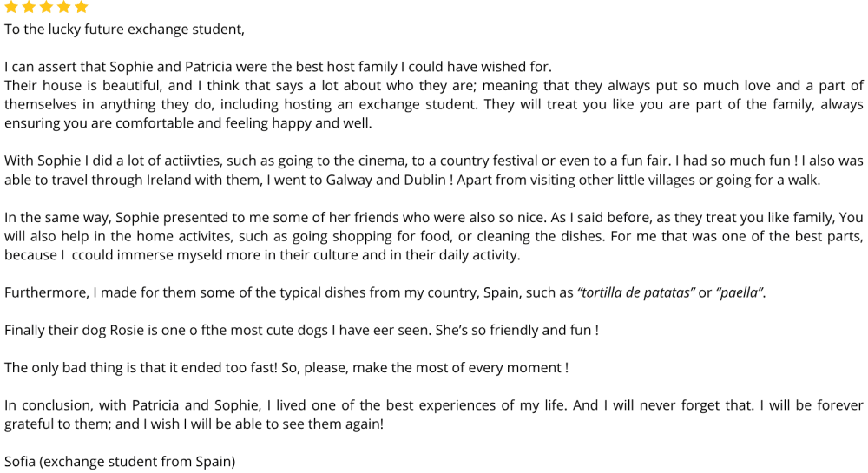Image resolution: width=868 pixels, height=473 pixels.
Task: Click the second gold rating star
Action: 29,7
